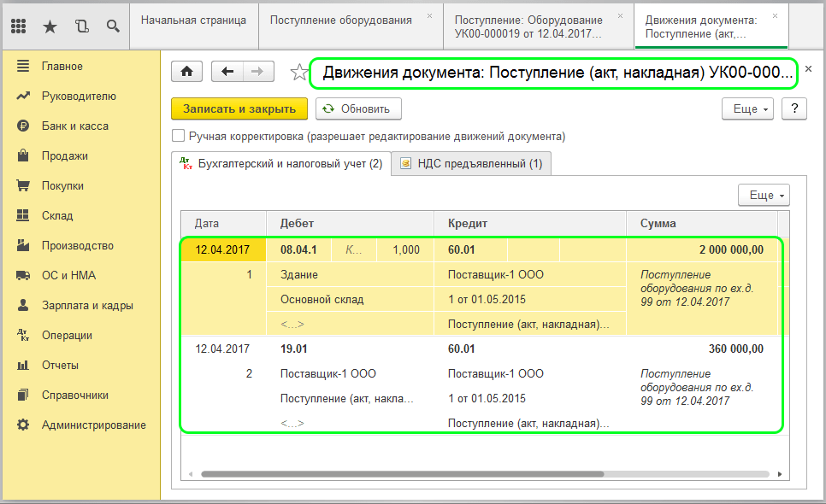Image resolution: width=826 pixels, height=504 pixels.
Task: Navigate back with the left arrow
Action: [227, 72]
